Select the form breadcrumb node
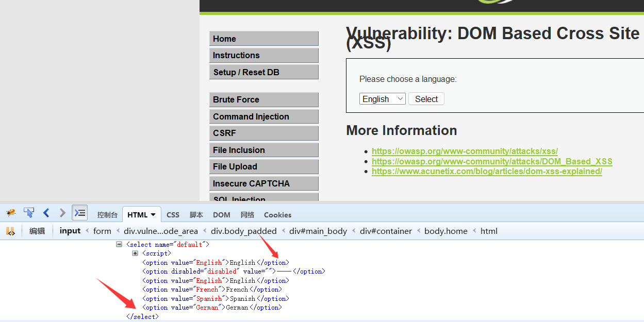 pyautogui.click(x=102, y=231)
